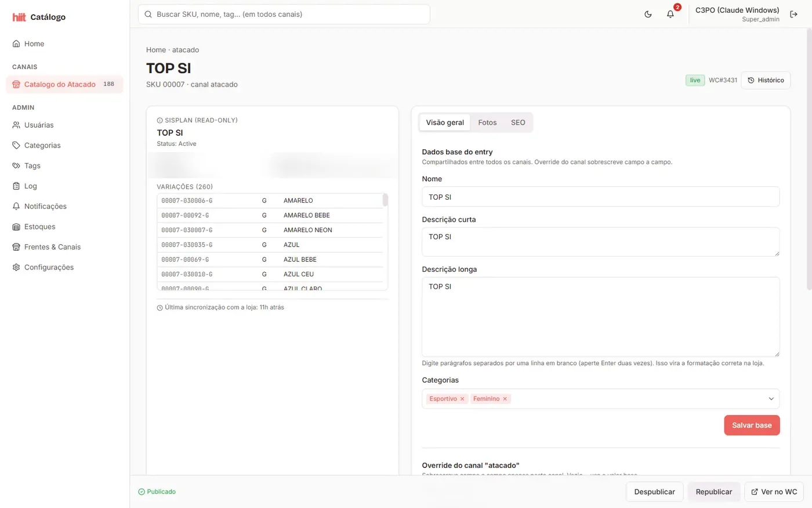Open Catalogo do Atacado channel
Viewport: 812px width, 508px height.
pyautogui.click(x=64, y=84)
